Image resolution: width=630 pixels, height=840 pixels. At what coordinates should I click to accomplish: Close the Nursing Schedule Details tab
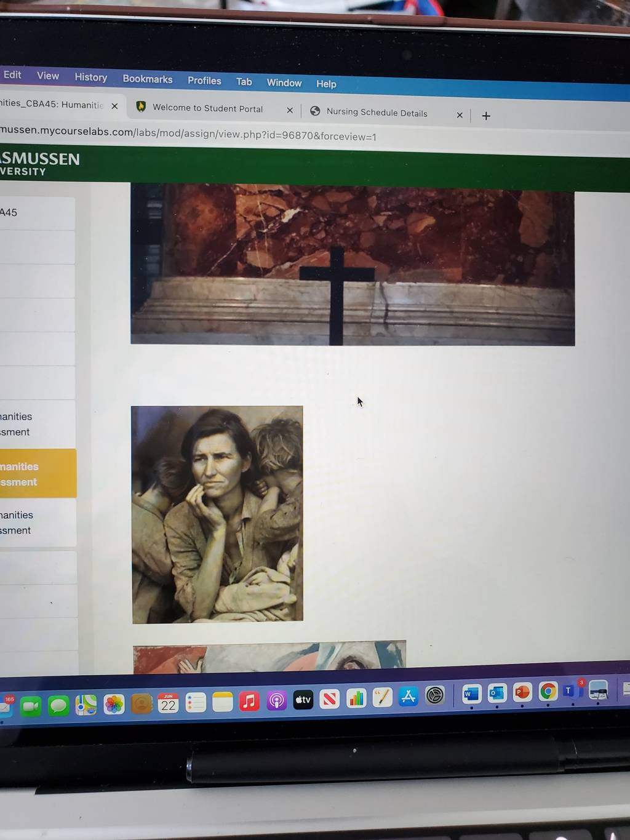[460, 115]
